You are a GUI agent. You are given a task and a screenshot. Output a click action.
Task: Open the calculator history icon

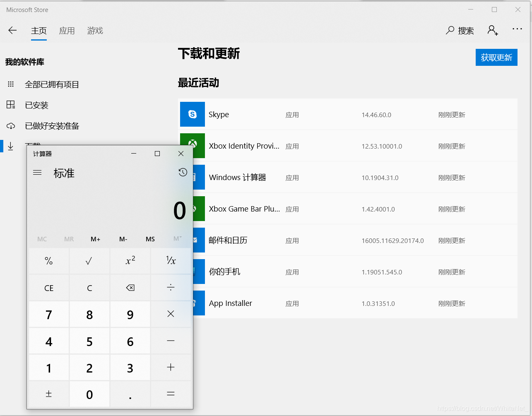coord(183,172)
